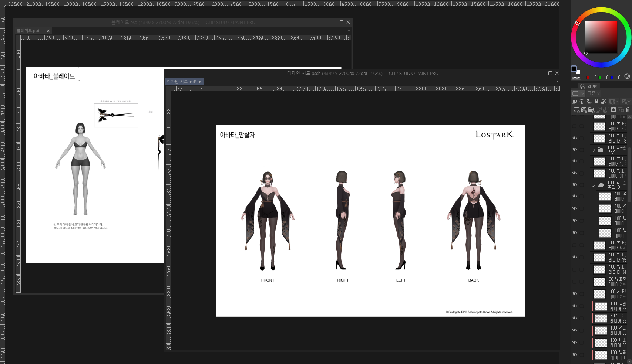Pick a red shade in color square
This screenshot has width=632, height=364.
pyautogui.click(x=601, y=37)
